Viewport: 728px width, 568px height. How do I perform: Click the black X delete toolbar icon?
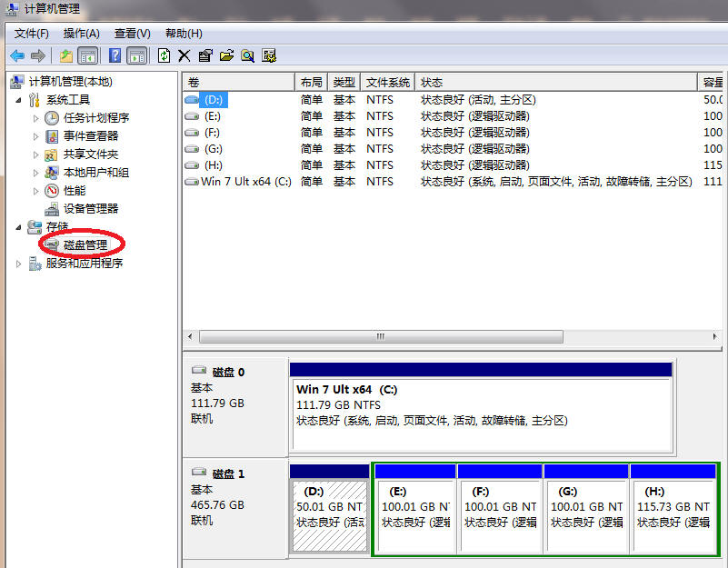184,55
